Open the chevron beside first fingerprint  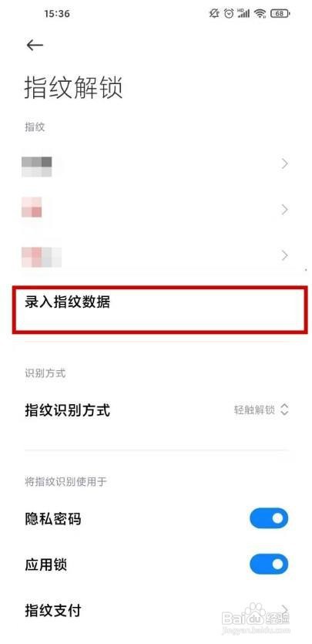[285, 164]
